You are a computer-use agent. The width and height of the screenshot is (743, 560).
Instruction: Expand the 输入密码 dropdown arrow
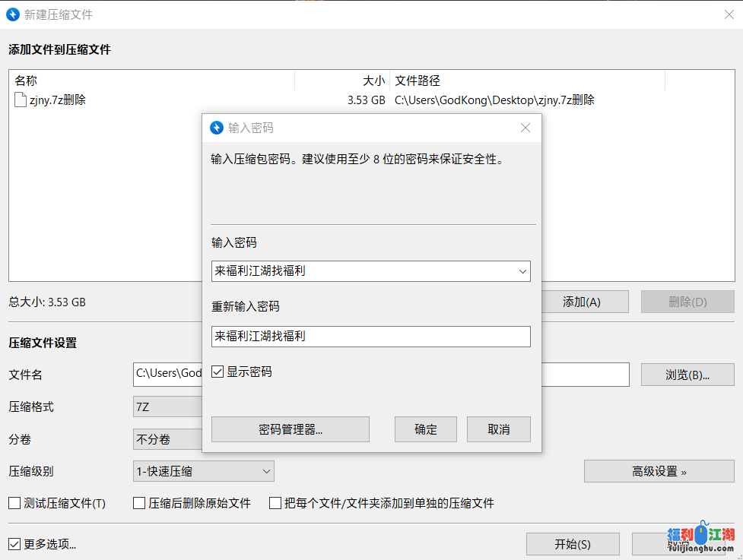522,271
